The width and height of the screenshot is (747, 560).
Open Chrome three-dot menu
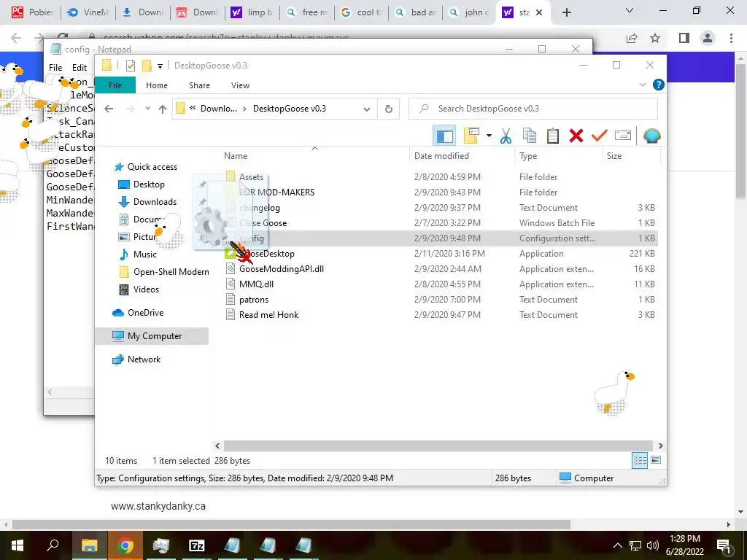(x=731, y=38)
